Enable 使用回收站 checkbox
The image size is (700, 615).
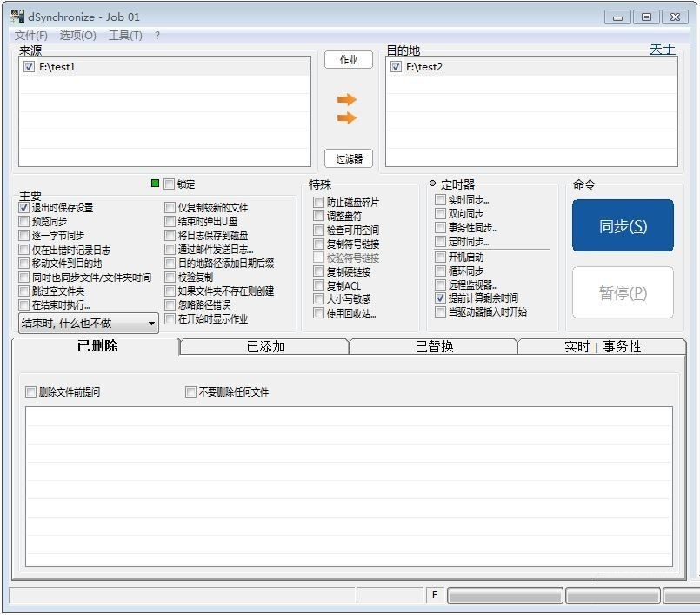click(318, 313)
